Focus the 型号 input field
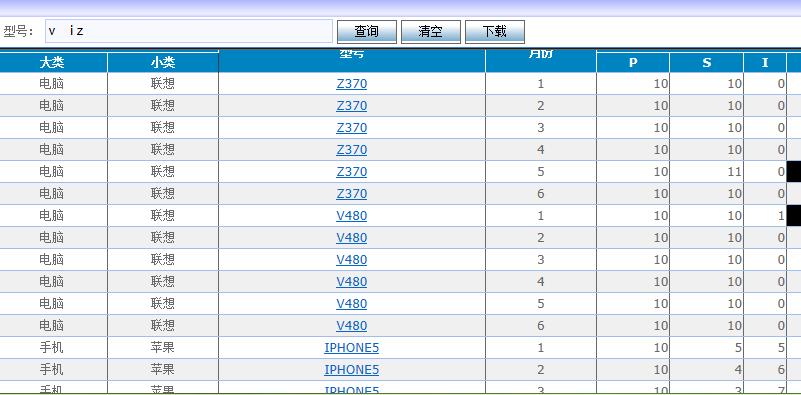Screen dimensions: 801x395 (189, 31)
